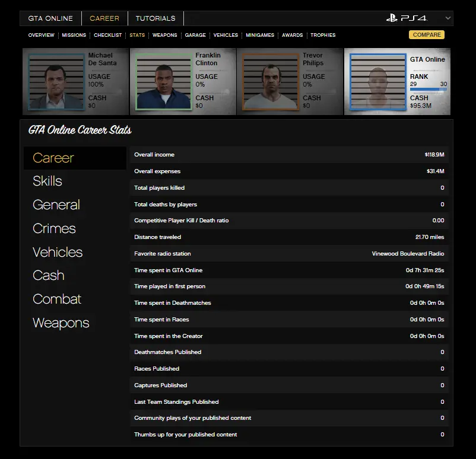This screenshot has width=476, height=459.
Task: View the Trophies page
Action: tap(323, 35)
